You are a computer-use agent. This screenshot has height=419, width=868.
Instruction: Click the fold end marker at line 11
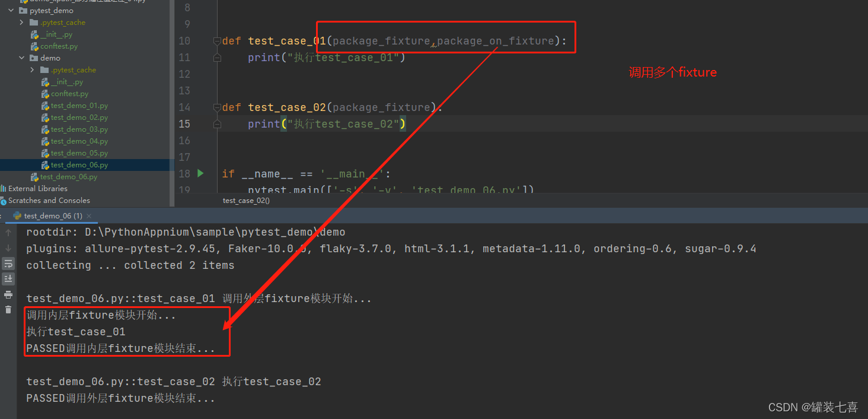217,58
